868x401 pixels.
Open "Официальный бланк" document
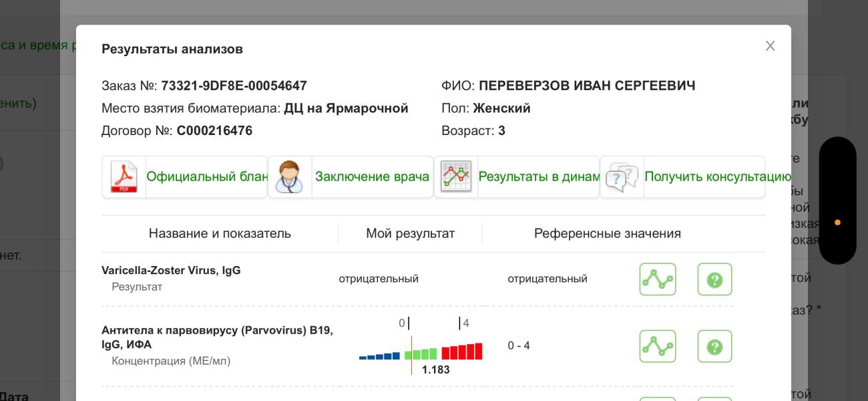[x=206, y=177]
